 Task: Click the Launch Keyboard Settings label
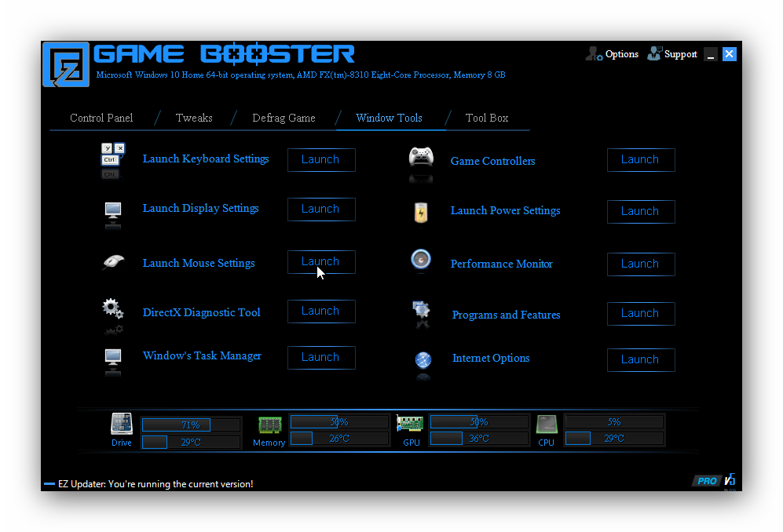coord(206,159)
